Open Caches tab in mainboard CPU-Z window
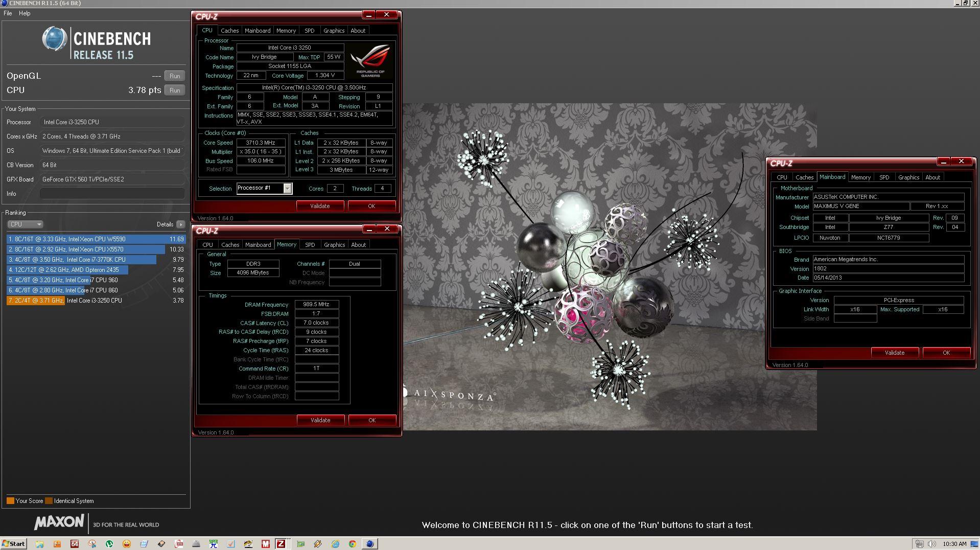980x550 pixels. (x=804, y=177)
